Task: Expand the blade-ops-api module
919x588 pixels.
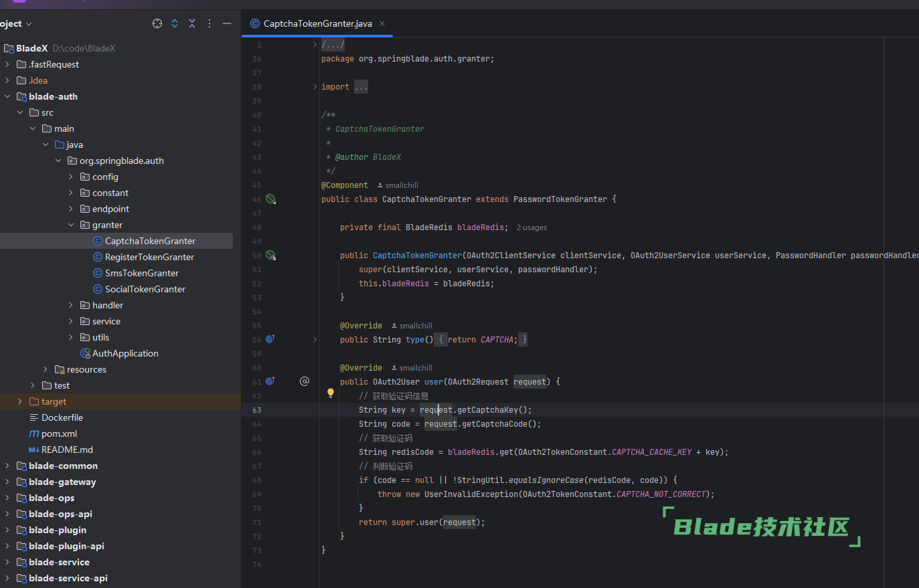Action: [7, 514]
